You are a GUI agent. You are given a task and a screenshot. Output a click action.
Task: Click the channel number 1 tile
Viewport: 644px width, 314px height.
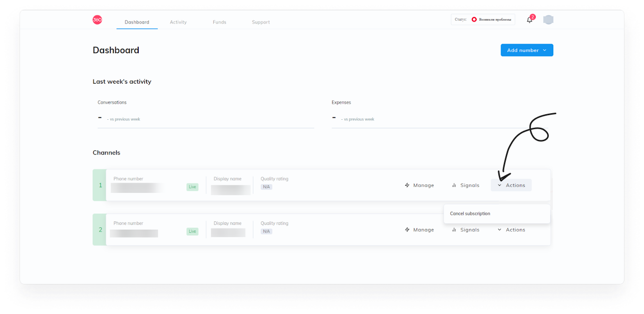pos(100,185)
